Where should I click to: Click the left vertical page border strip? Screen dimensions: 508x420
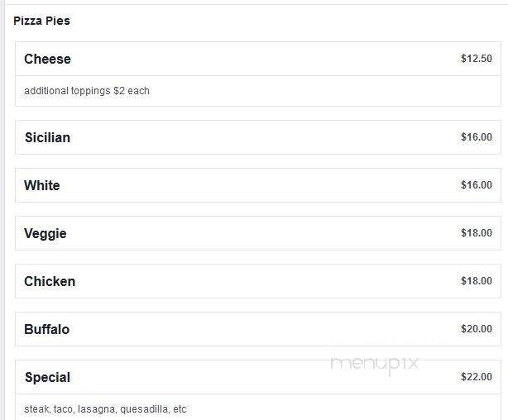tap(2, 210)
